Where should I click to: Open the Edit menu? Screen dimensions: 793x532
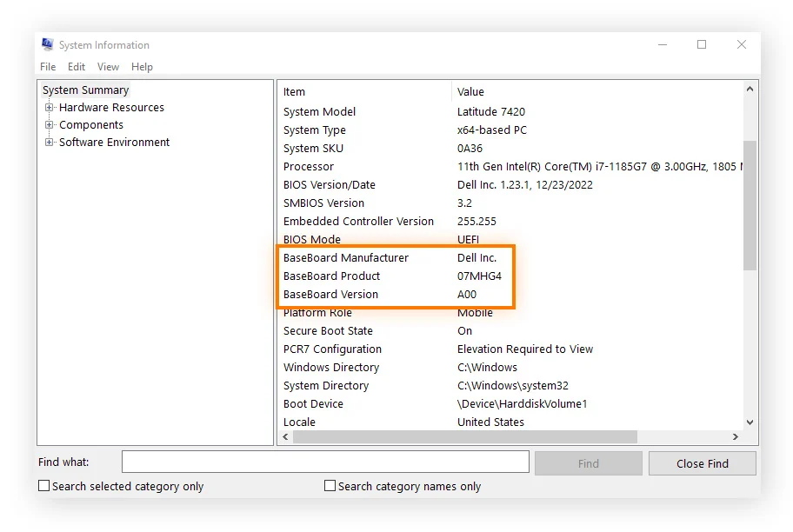(77, 66)
